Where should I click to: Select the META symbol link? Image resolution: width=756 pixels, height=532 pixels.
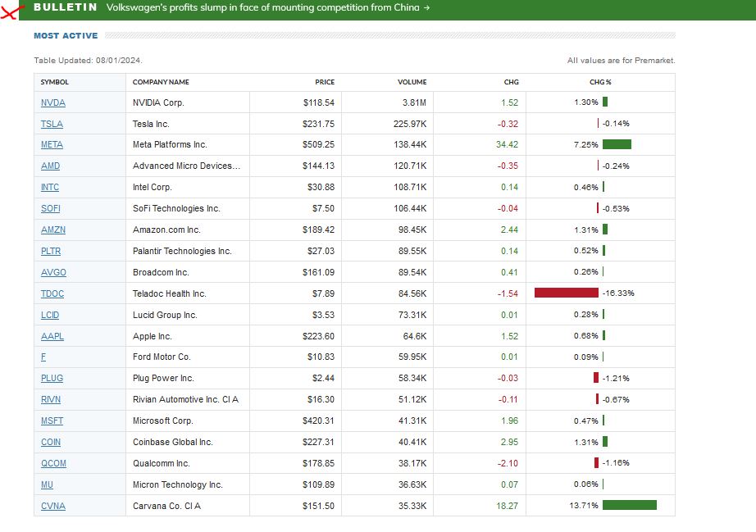[x=52, y=145]
